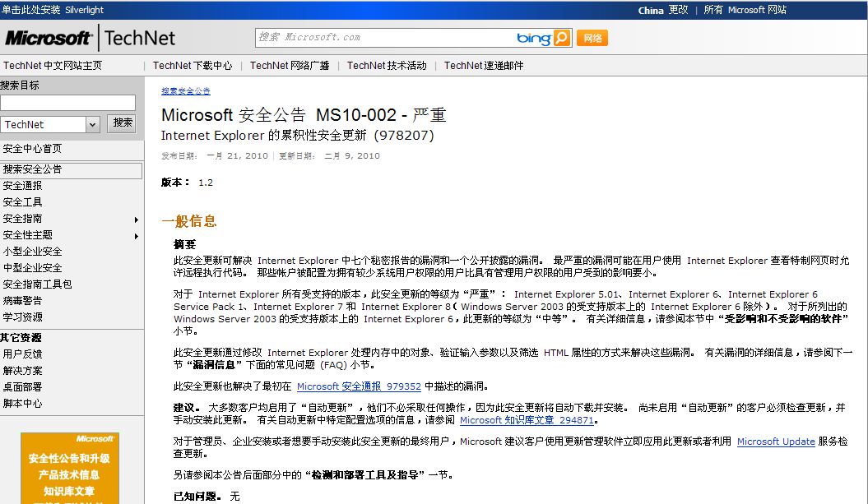
Task: Click the sidebar 搜索 button
Action: (122, 123)
